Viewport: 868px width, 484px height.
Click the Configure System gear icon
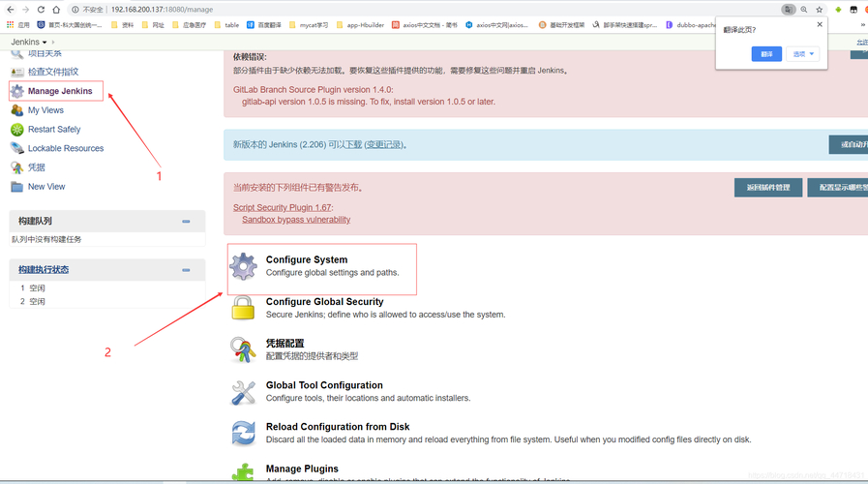click(x=244, y=266)
